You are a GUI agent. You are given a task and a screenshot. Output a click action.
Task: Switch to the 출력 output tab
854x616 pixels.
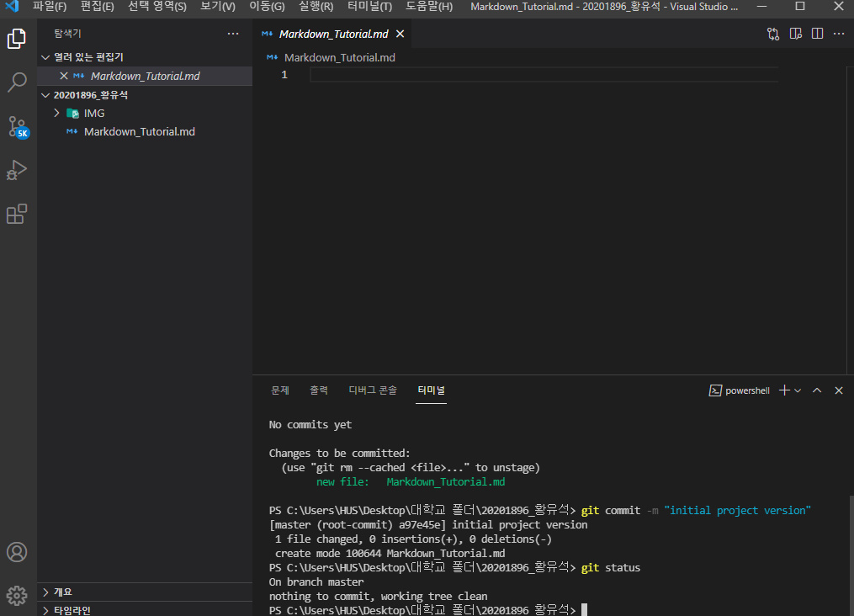(x=319, y=390)
